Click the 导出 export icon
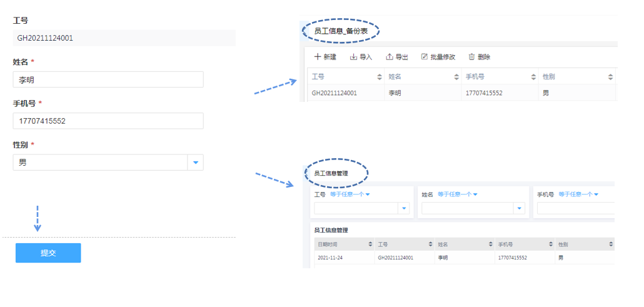The height and width of the screenshot is (307, 644). [390, 57]
